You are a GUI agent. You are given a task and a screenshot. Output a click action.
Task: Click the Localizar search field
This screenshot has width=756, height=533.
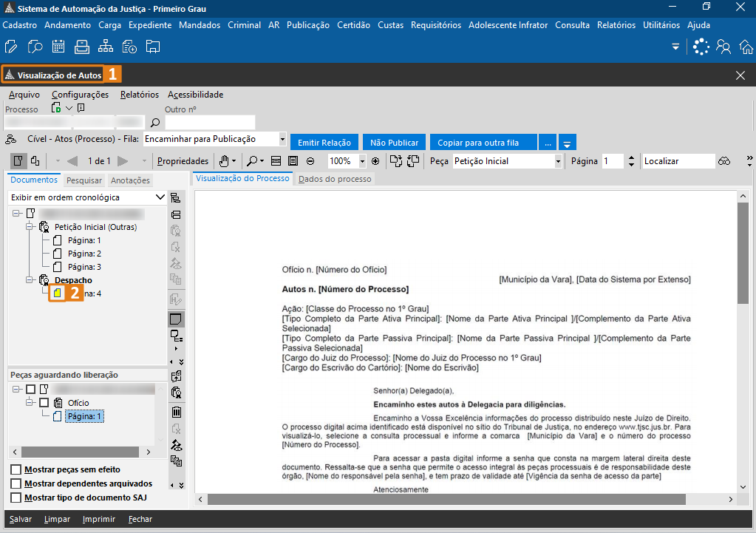(678, 161)
